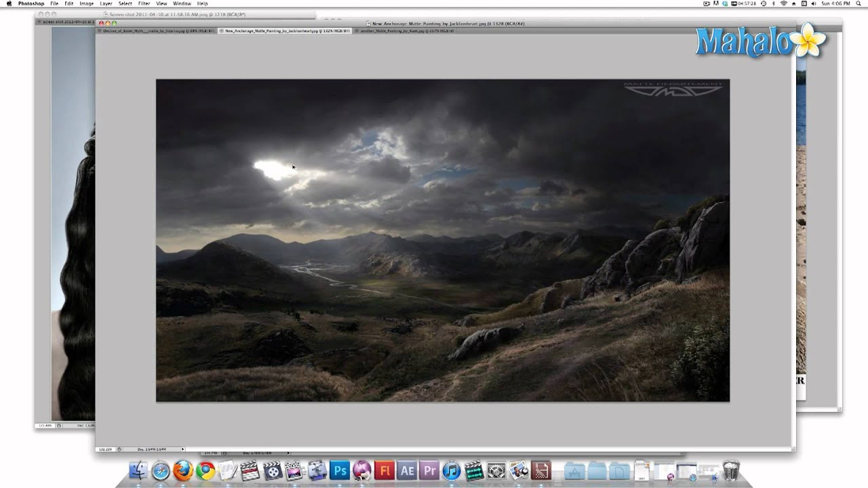Click the Bluetooth menu bar icon
Viewport: 868px width, 488px height.
coord(774,3)
